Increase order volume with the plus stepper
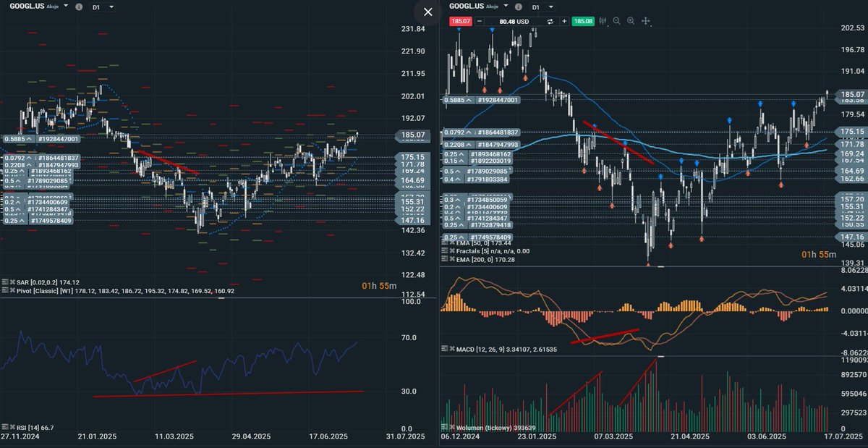Image resolution: width=868 pixels, height=448 pixels. tap(564, 21)
